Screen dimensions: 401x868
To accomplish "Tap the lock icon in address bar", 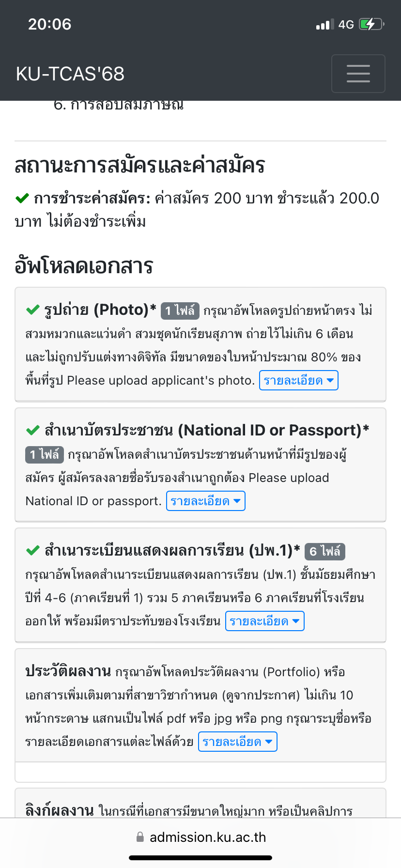I will coord(140,837).
